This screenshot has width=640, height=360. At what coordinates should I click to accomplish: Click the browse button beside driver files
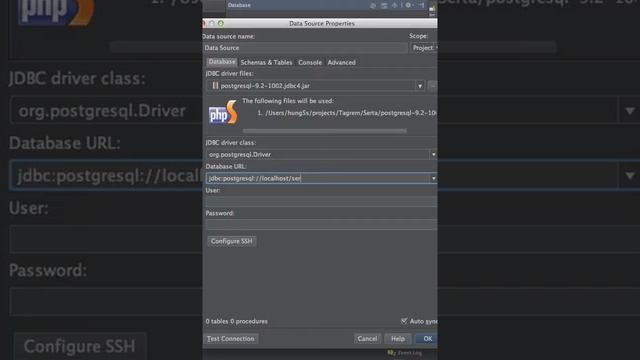point(432,86)
